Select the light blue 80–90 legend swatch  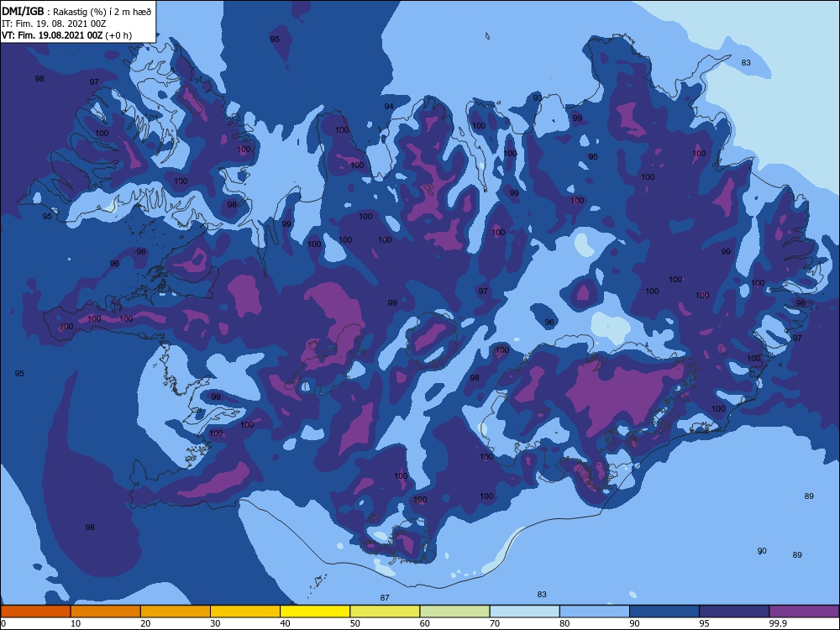(x=595, y=612)
